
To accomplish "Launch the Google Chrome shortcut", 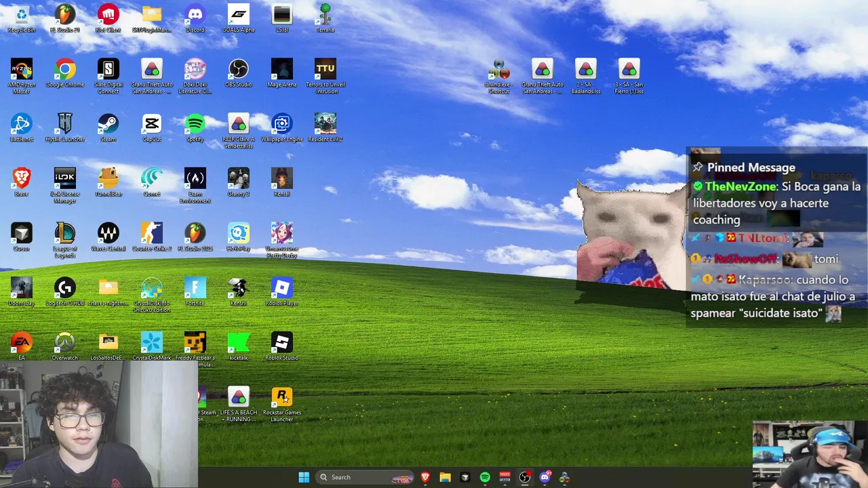I will [65, 73].
